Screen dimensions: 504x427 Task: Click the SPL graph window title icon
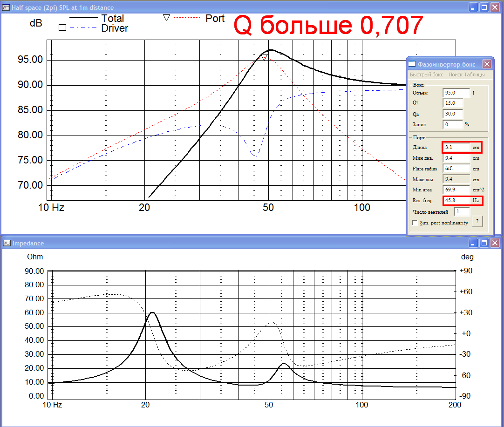click(x=6, y=7)
